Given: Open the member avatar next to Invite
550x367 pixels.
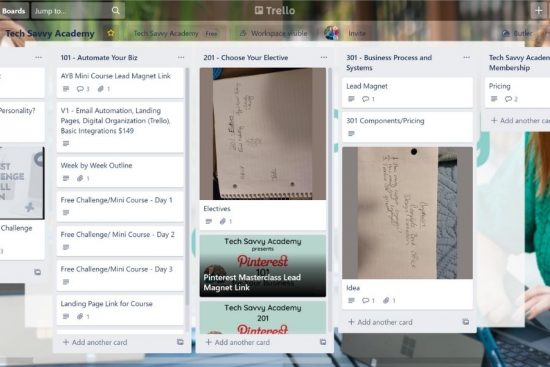Looking at the screenshot, I should (x=332, y=33).
